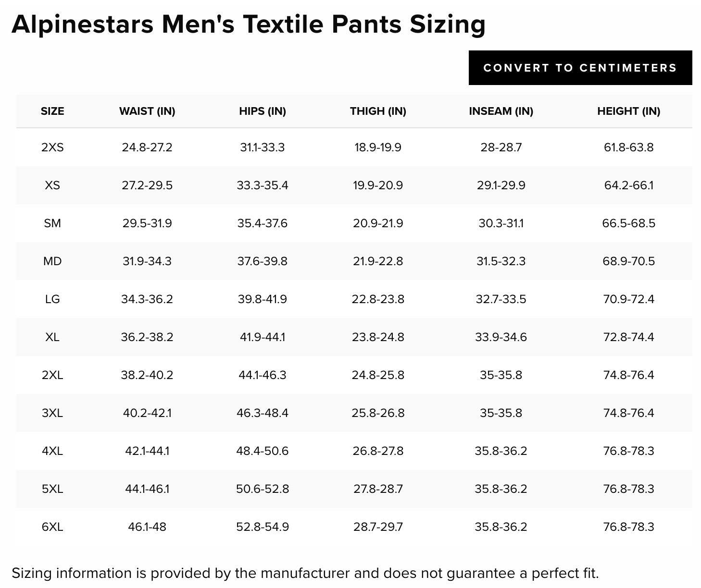Select the WAIST (IN) column header
701x588 pixels.
click(147, 111)
